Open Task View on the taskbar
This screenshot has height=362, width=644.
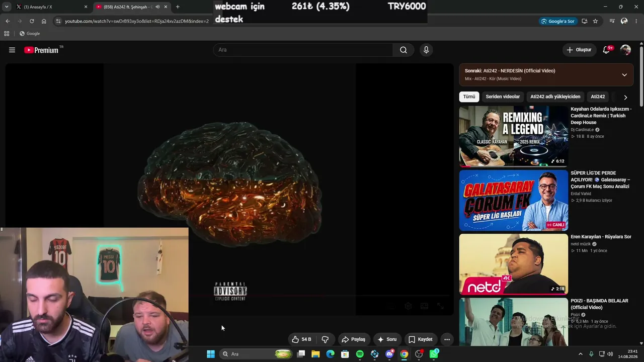point(301,354)
